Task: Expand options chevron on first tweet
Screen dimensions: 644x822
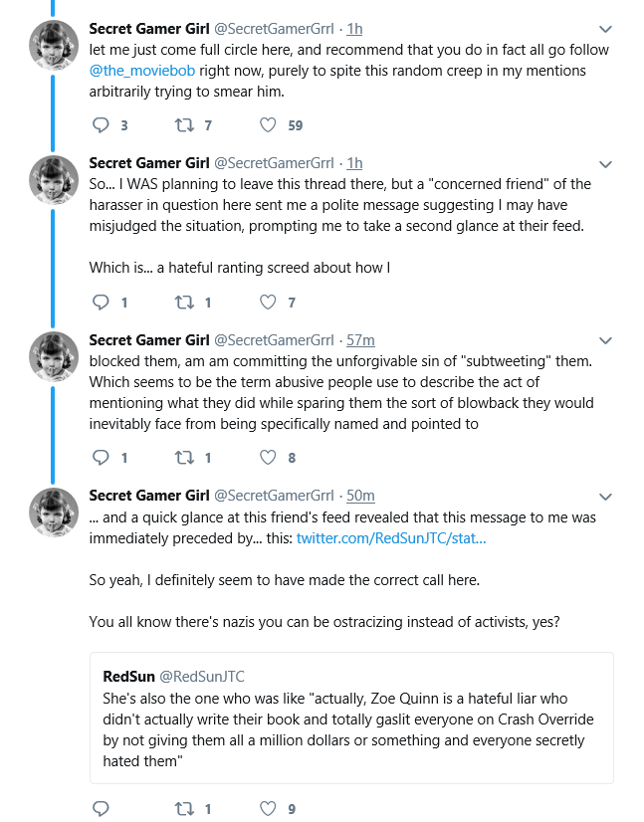Action: coord(606,30)
